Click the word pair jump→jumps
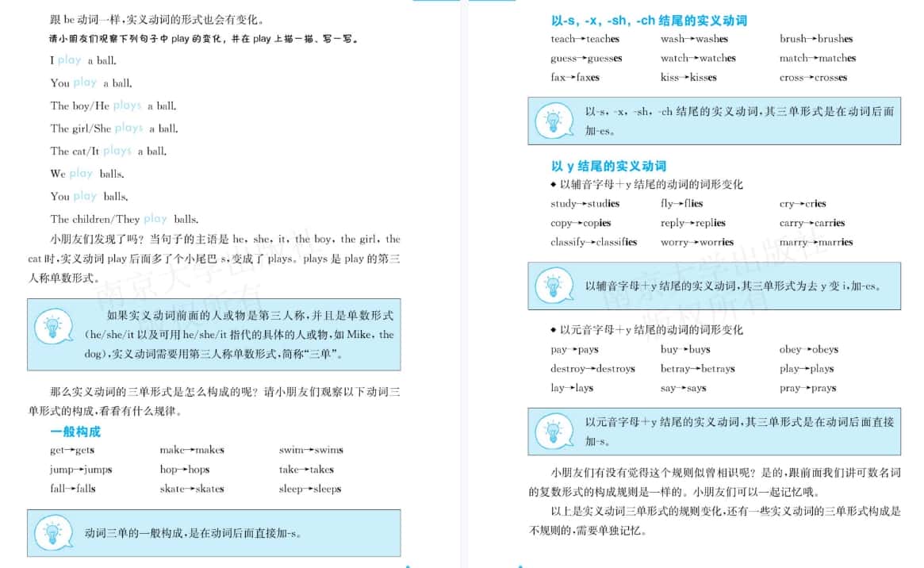The width and height of the screenshot is (924, 568). tap(82, 470)
